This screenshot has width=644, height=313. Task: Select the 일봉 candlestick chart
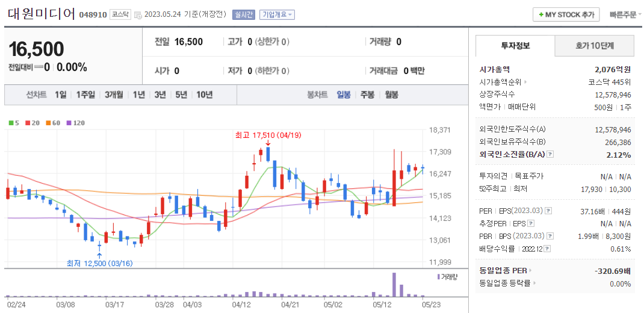tap(344, 95)
